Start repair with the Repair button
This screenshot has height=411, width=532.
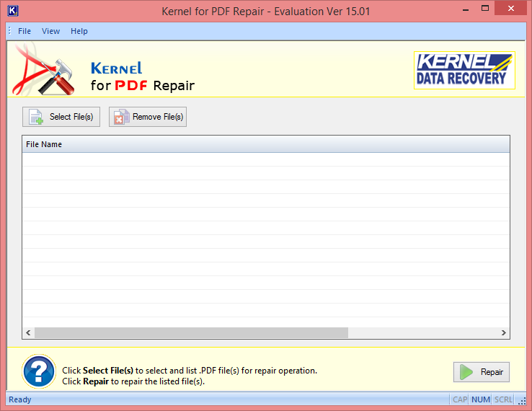481,372
